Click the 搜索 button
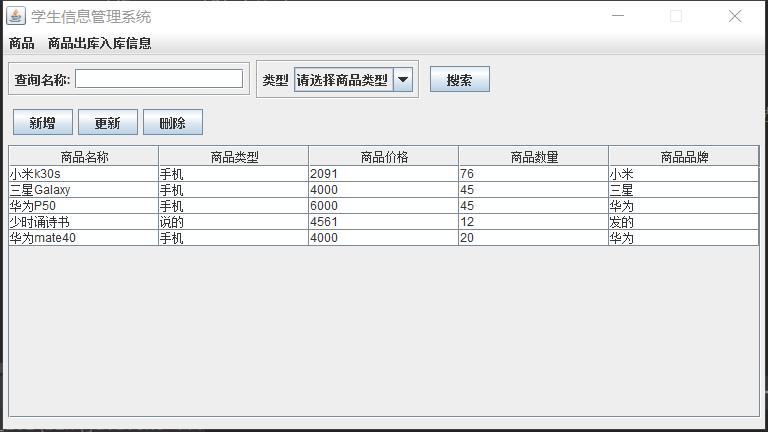Viewport: 768px width, 432px height. [459, 80]
